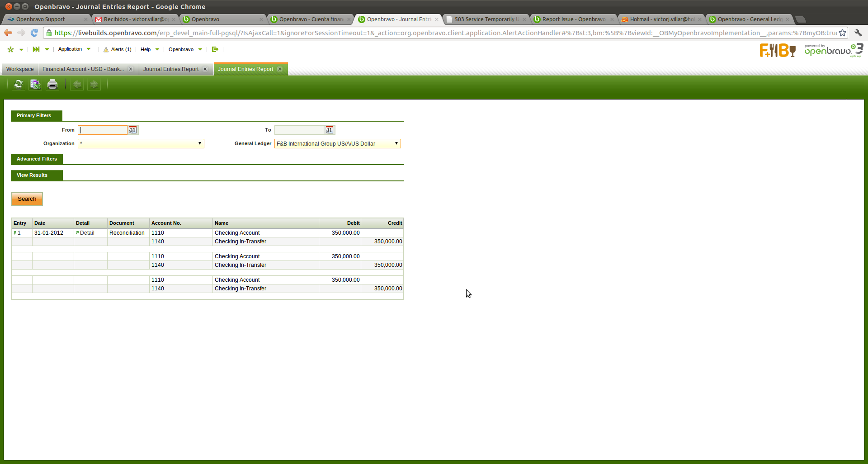Click in the To date field
This screenshot has width=868, height=464.
pyautogui.click(x=299, y=130)
